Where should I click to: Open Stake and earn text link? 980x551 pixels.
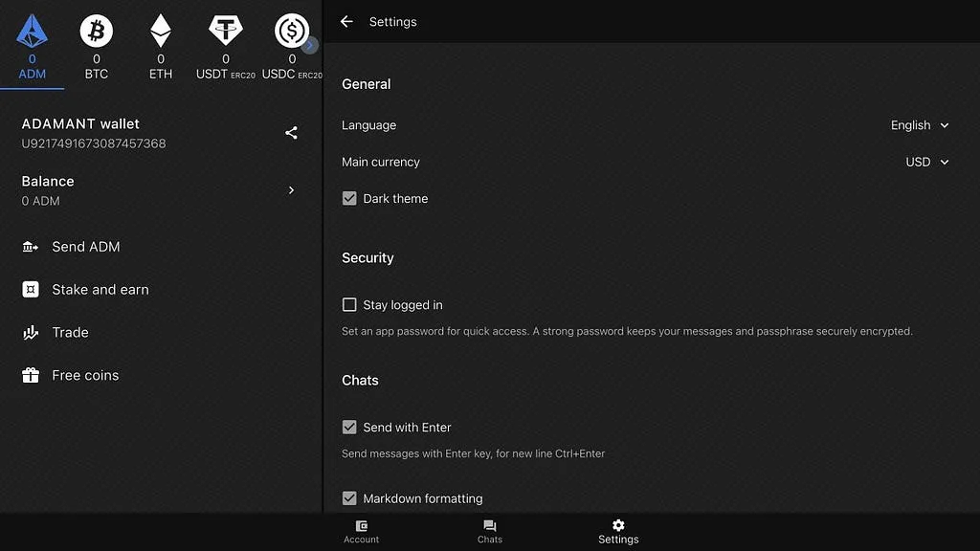(100, 289)
